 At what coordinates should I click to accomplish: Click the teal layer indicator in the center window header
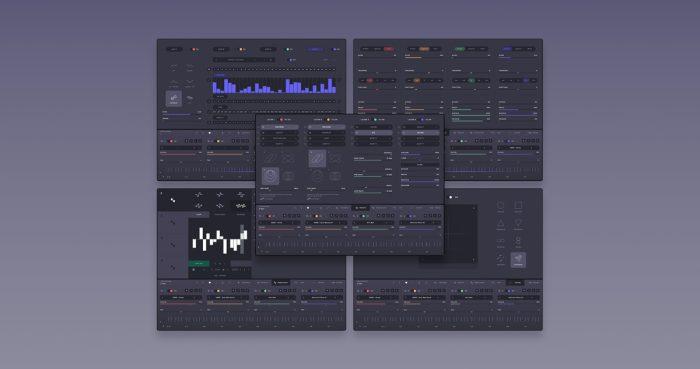tap(375, 120)
